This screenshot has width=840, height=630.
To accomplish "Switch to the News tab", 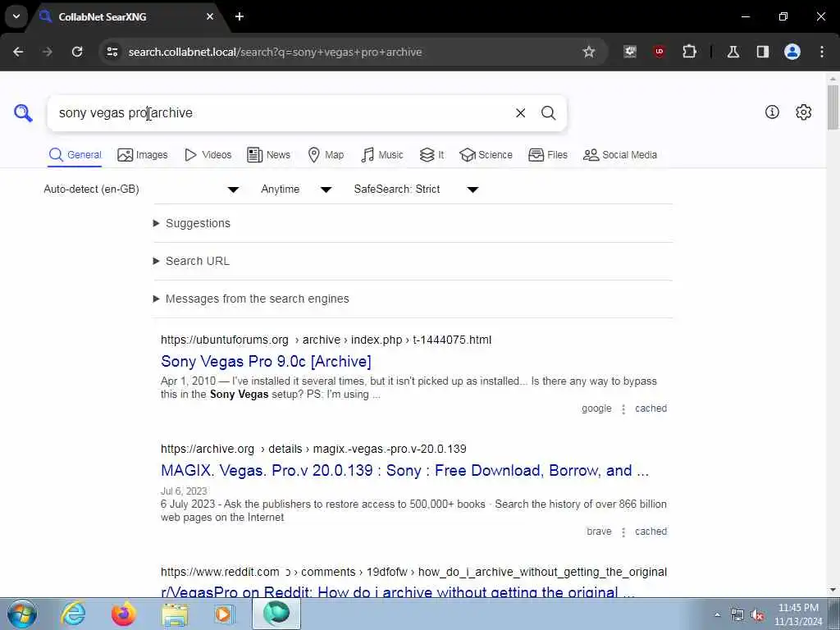I will tap(268, 155).
